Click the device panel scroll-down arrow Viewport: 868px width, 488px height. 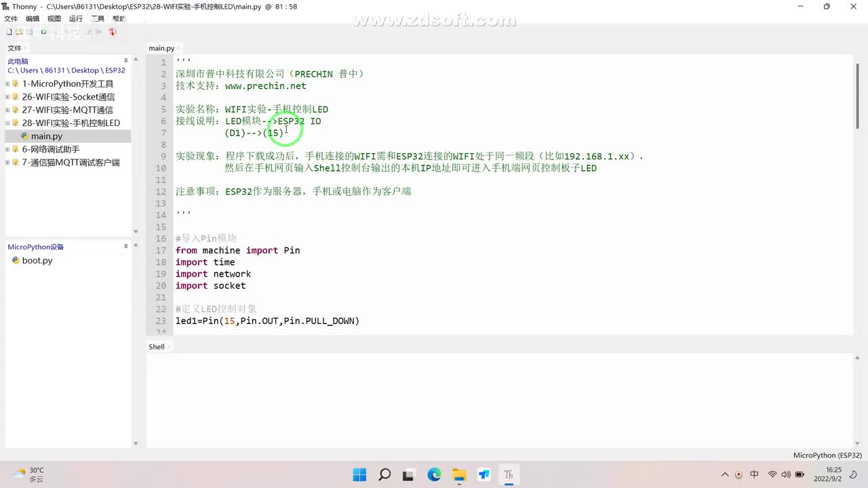135,443
